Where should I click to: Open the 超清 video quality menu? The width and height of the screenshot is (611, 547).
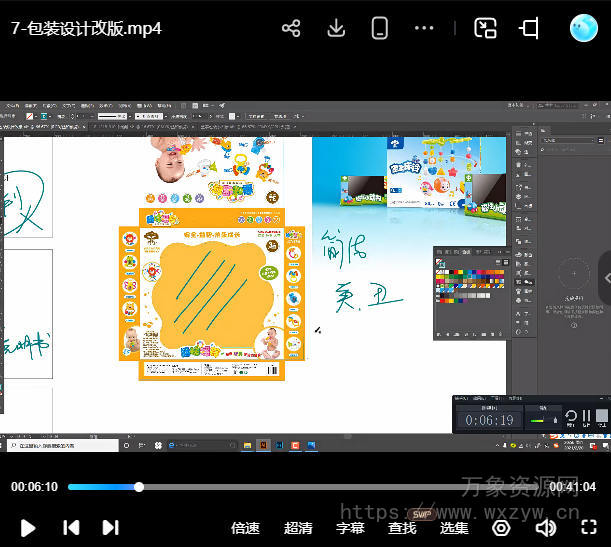click(x=298, y=527)
